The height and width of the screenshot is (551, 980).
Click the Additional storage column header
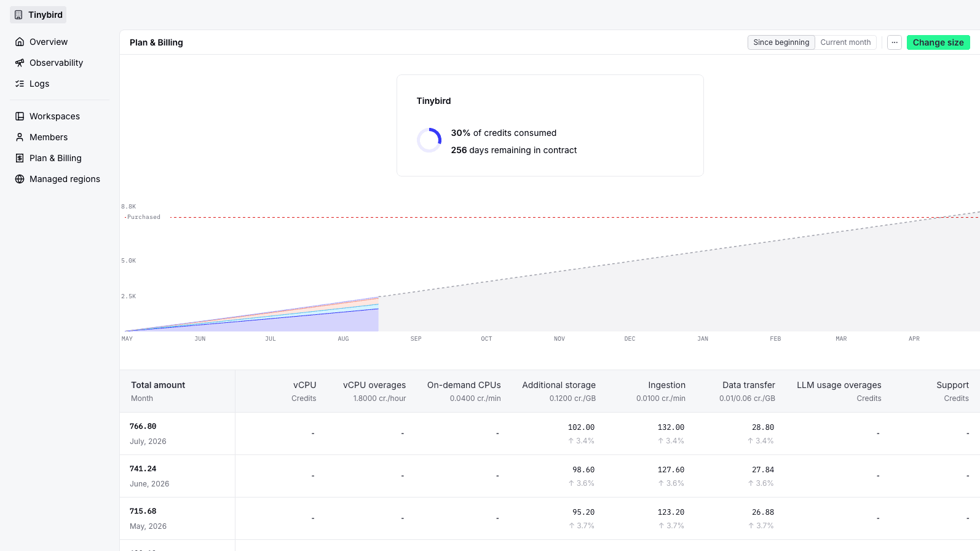559,385
